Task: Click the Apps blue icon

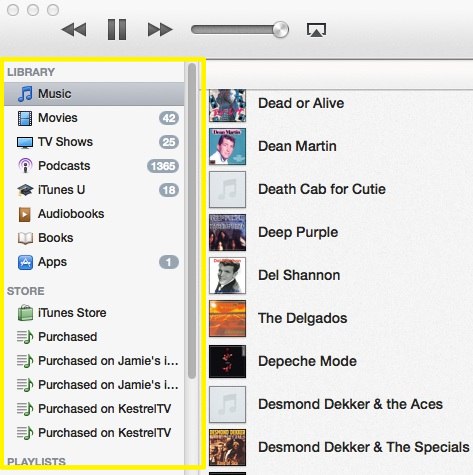Action: (25, 262)
